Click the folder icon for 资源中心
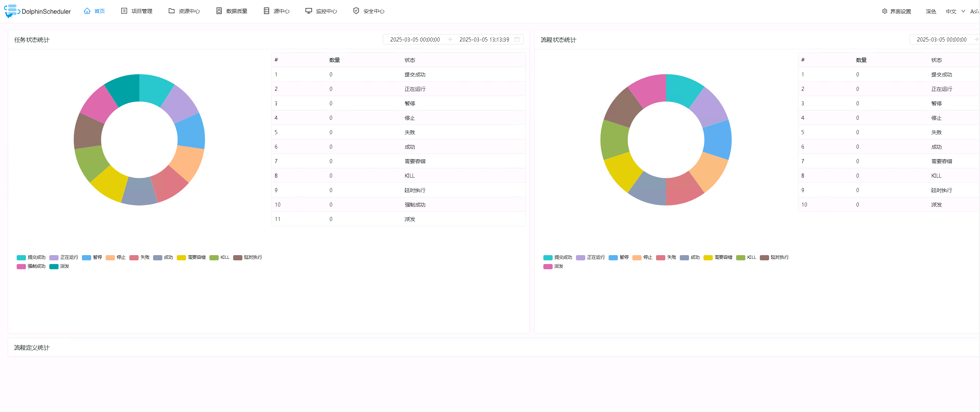The height and width of the screenshot is (412, 980). [172, 11]
